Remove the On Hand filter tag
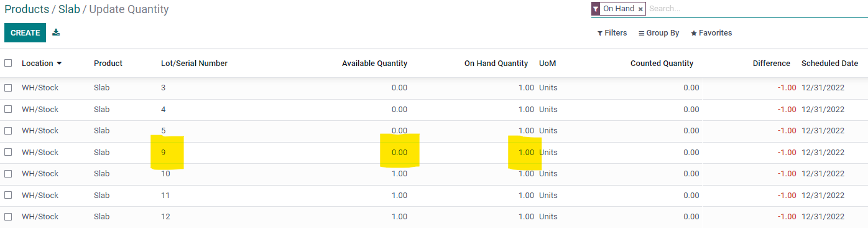868x228 pixels. coord(640,9)
